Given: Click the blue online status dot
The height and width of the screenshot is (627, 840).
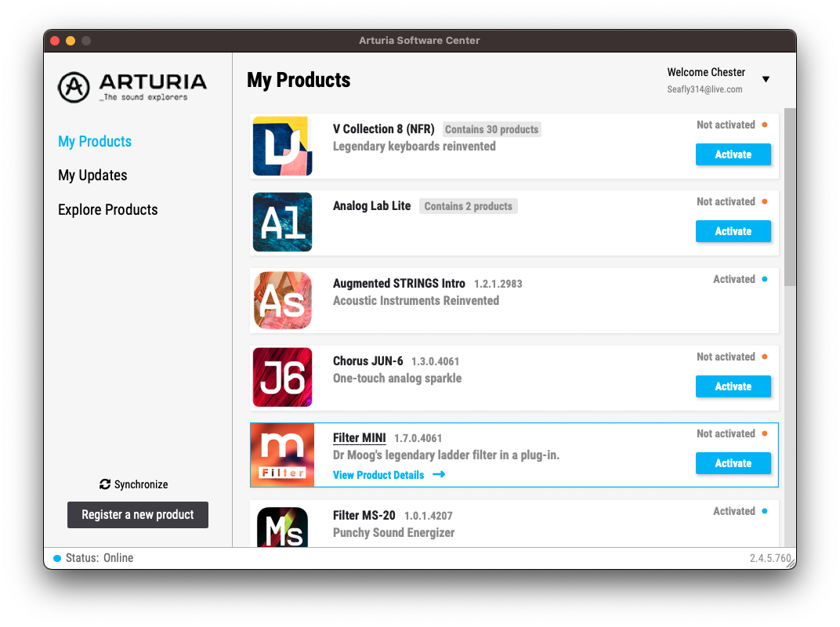Looking at the screenshot, I should [x=57, y=558].
